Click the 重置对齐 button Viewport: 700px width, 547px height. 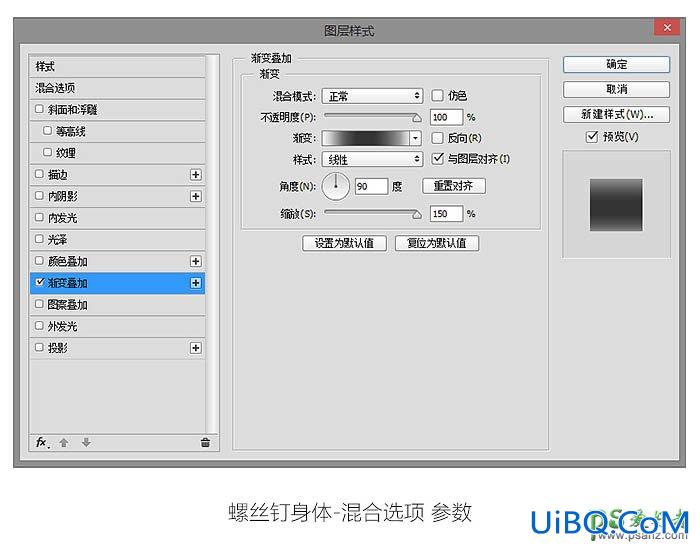coord(454,186)
